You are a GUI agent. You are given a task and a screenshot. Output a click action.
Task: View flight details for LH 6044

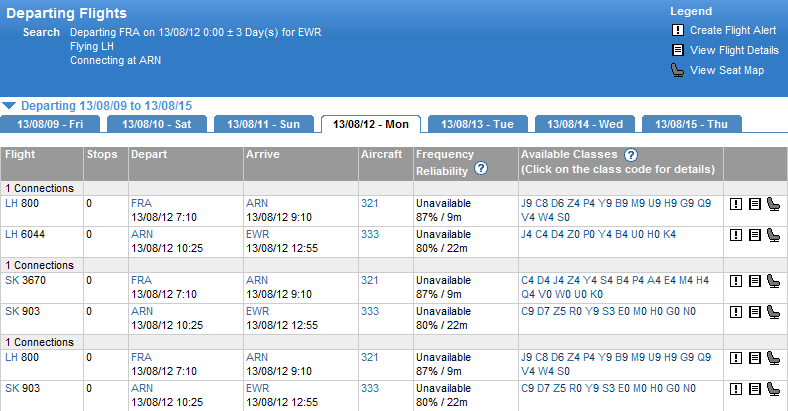(x=754, y=235)
